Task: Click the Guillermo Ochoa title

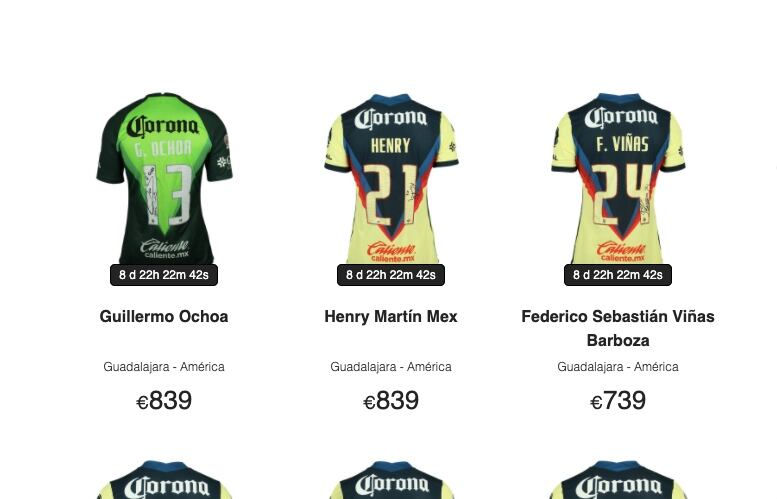Action: point(164,317)
